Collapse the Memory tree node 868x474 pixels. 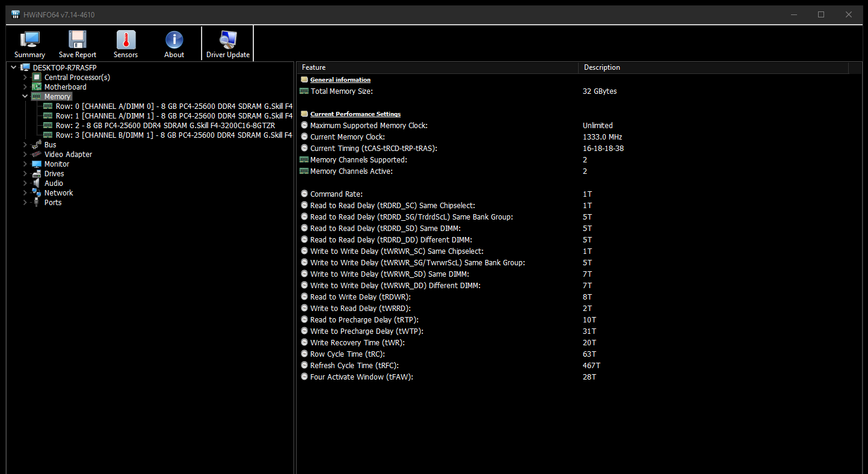tap(25, 96)
